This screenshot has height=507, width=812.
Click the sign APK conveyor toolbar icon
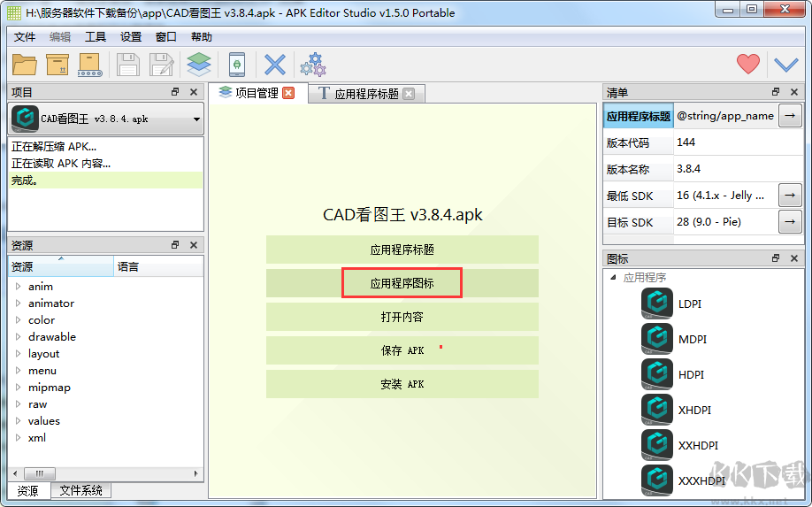tap(90, 65)
